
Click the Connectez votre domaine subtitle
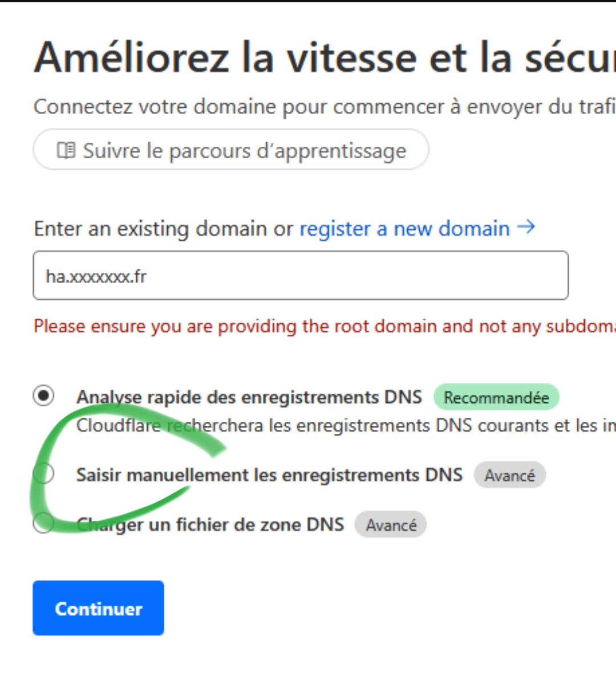[x=325, y=107]
